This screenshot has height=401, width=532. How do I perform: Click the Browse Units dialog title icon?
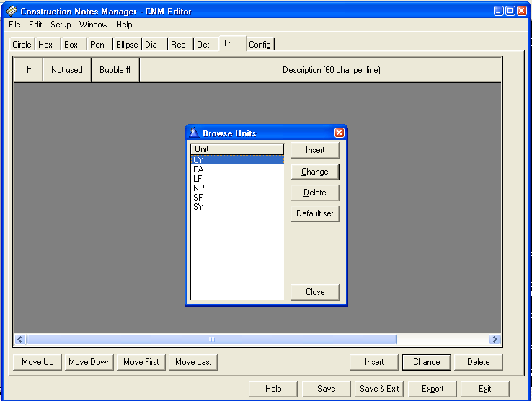point(194,133)
